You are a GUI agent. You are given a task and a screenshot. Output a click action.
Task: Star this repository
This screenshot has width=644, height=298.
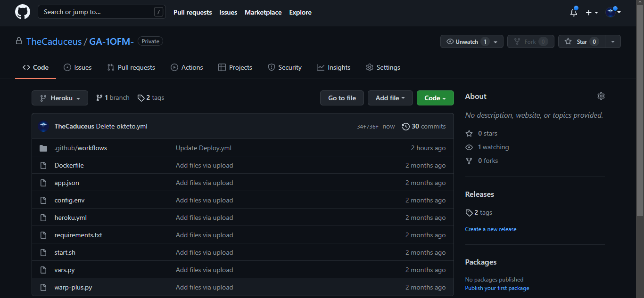pyautogui.click(x=581, y=41)
